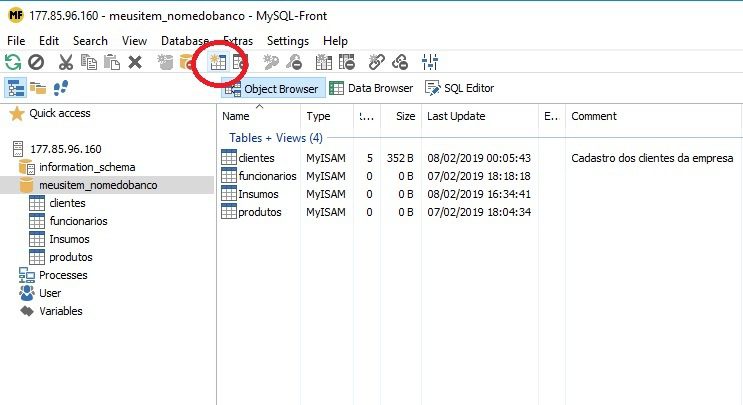Click the Cancel/stop circle icon
This screenshot has height=405, width=743.
click(36, 62)
